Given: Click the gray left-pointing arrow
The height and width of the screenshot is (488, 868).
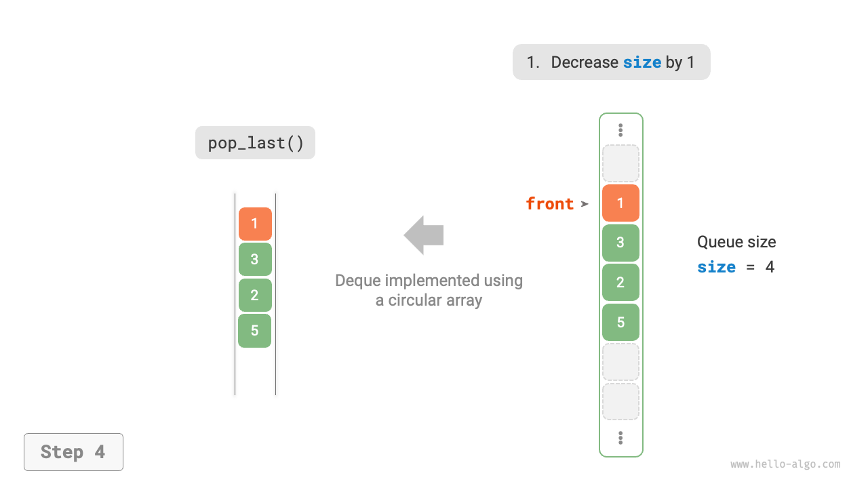Looking at the screenshot, I should pos(424,235).
